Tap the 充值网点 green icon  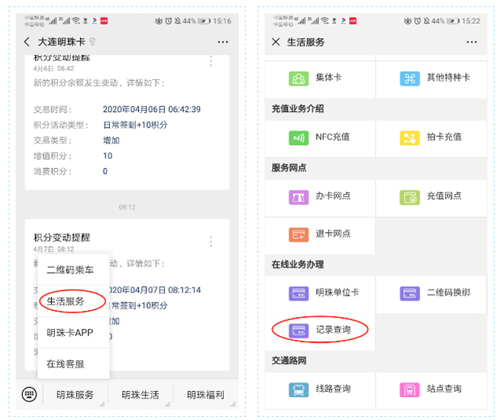pyautogui.click(x=409, y=196)
